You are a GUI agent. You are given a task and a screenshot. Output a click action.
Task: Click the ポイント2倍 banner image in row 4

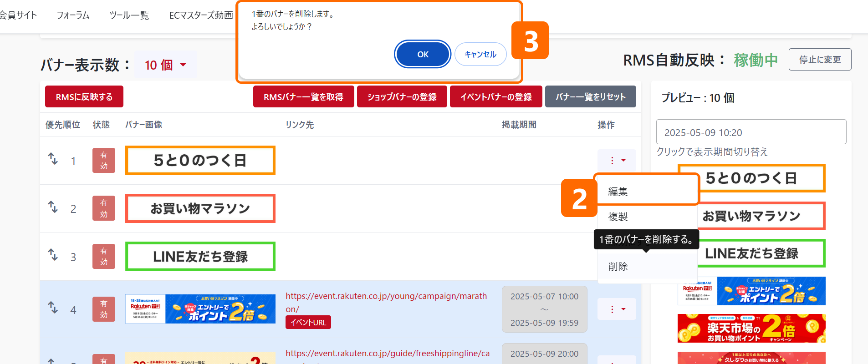tap(200, 309)
